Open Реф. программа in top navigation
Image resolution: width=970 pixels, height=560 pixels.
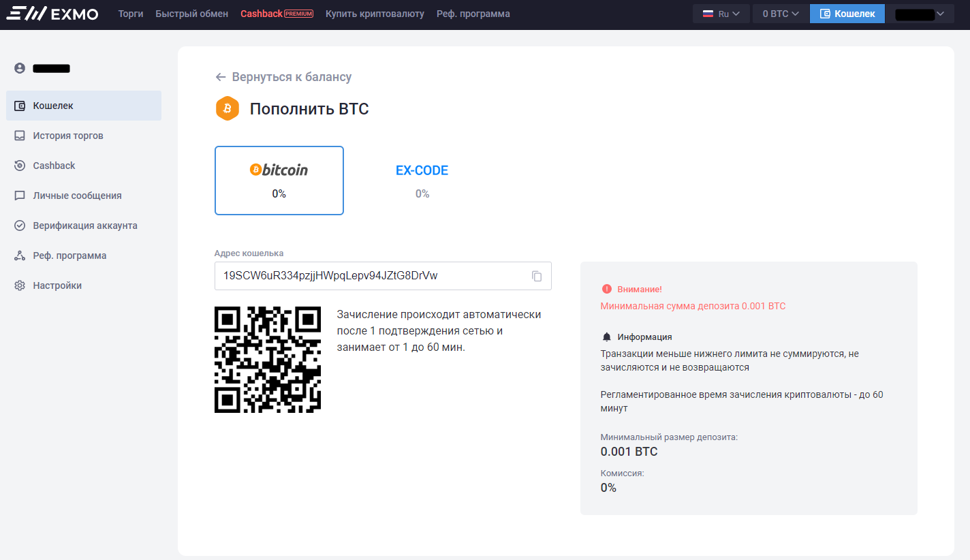(473, 14)
